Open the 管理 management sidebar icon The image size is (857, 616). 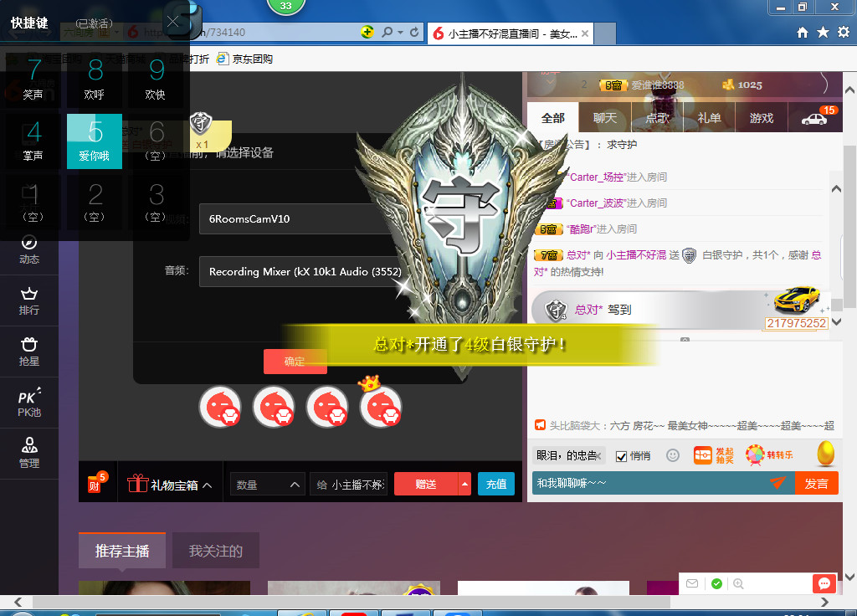point(29,454)
